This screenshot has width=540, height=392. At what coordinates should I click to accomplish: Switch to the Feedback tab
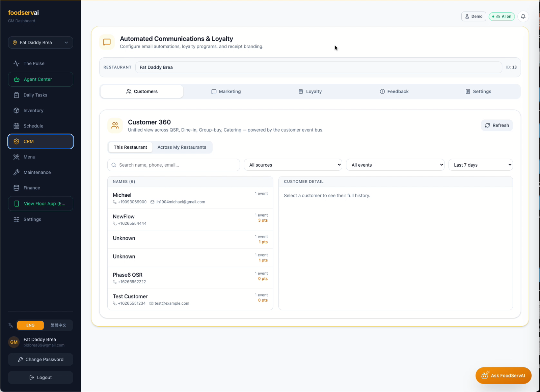tap(394, 91)
